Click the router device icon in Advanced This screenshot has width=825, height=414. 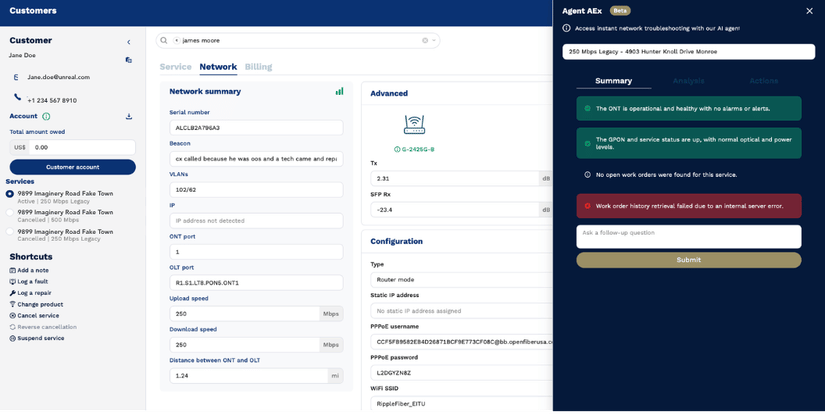[x=415, y=125]
